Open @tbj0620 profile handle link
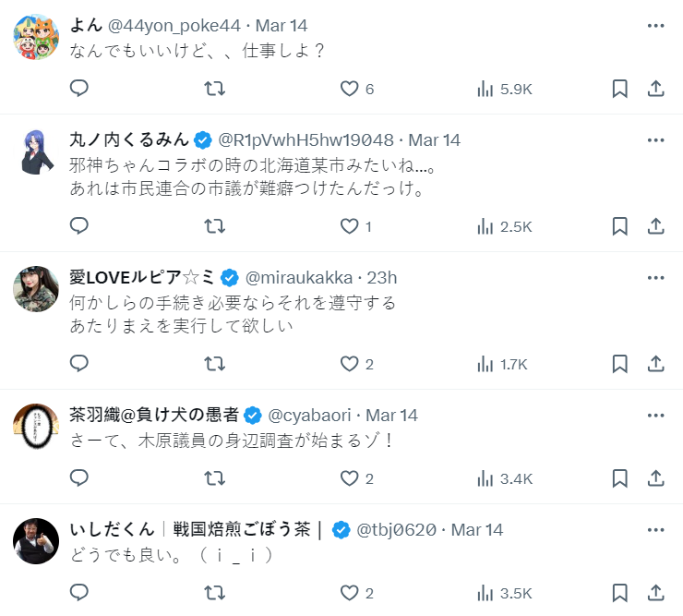This screenshot has height=616, width=683. click(396, 529)
